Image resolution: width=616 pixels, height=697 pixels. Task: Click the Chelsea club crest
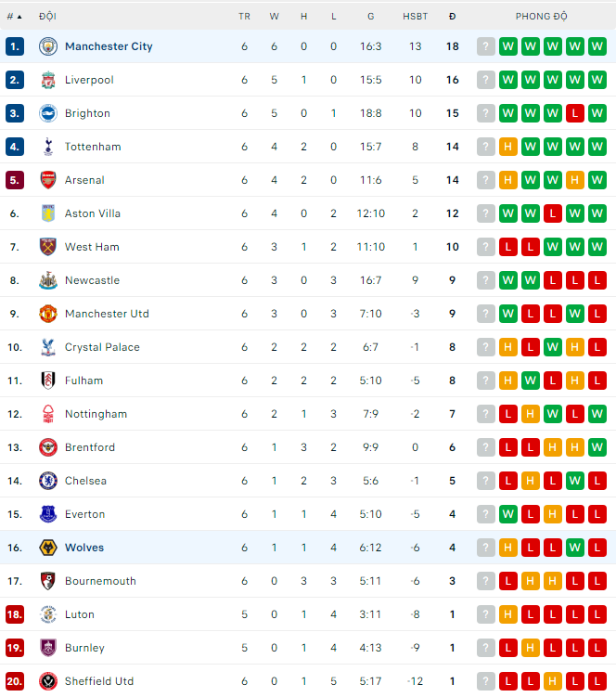(x=48, y=481)
